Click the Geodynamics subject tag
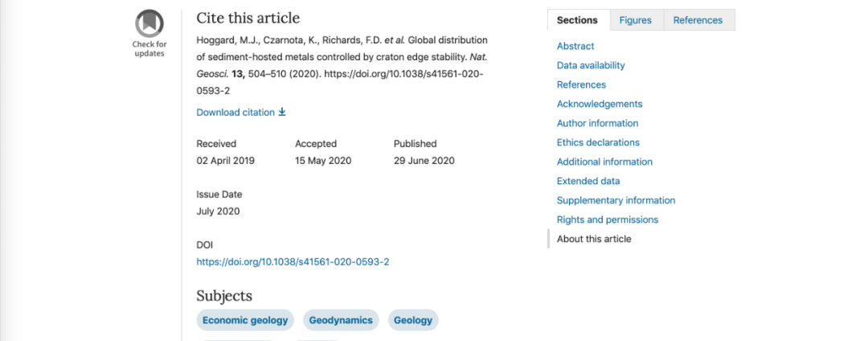The image size is (868, 341). click(x=341, y=320)
